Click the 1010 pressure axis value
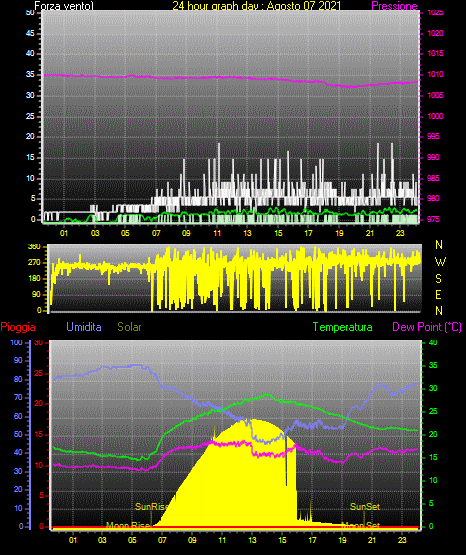This screenshot has height=555, width=466. (435, 74)
